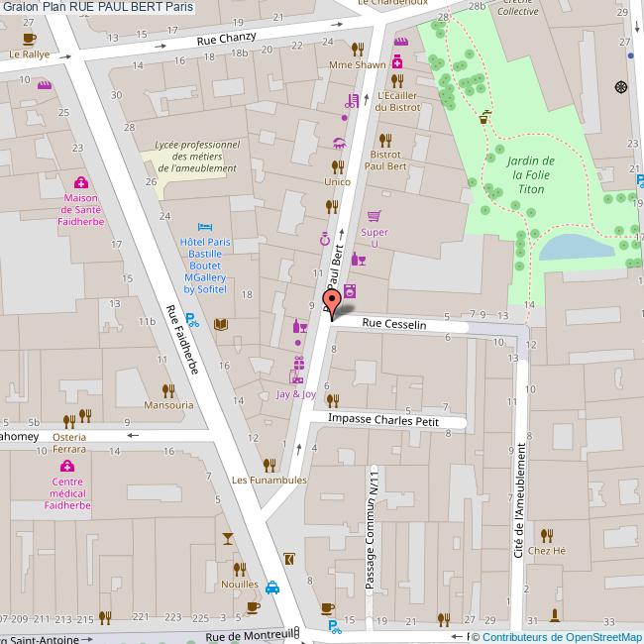This screenshot has height=644, width=644.
Task: Click Maison de Santé Faidherbe medical icon
Action: point(81,182)
